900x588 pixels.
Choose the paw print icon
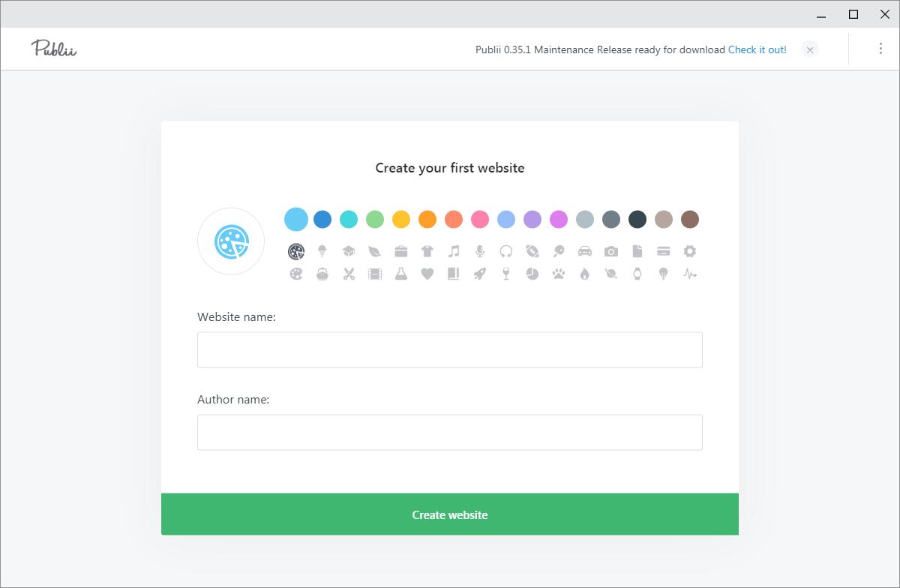pyautogui.click(x=558, y=274)
